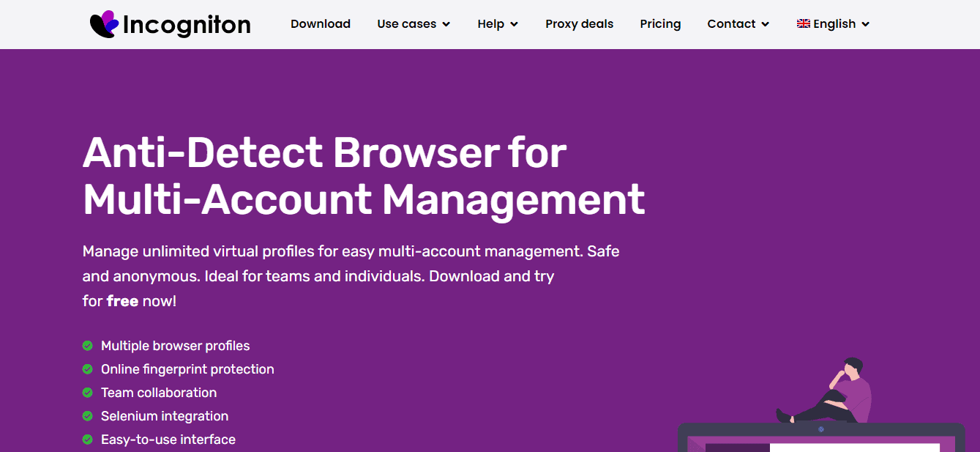Click the green check beside Easy-to-use interface
Image resolution: width=980 pixels, height=452 pixels.
[x=88, y=440]
